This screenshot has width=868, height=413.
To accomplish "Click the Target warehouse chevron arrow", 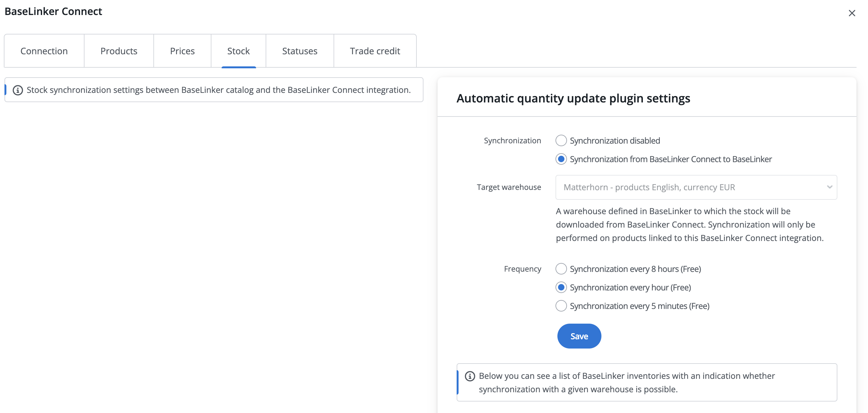I will click(x=829, y=187).
